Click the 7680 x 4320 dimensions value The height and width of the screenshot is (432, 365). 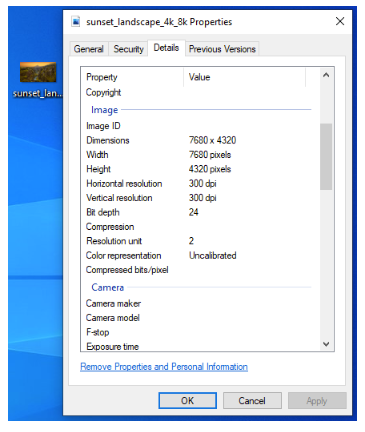tap(212, 140)
